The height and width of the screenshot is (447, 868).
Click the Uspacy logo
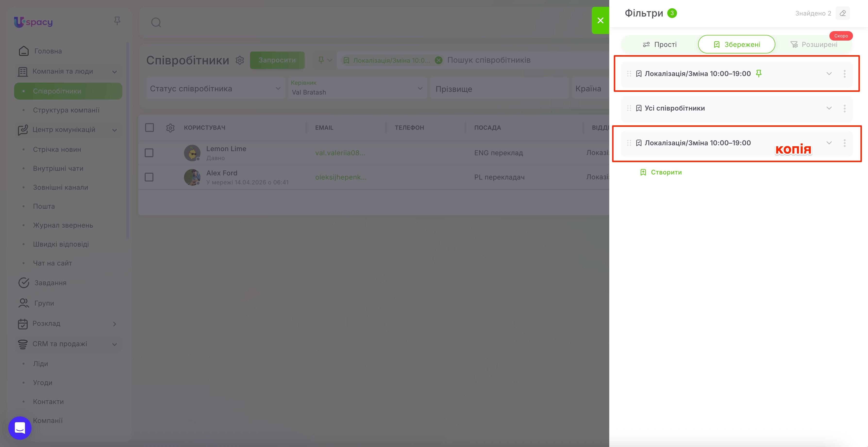33,22
